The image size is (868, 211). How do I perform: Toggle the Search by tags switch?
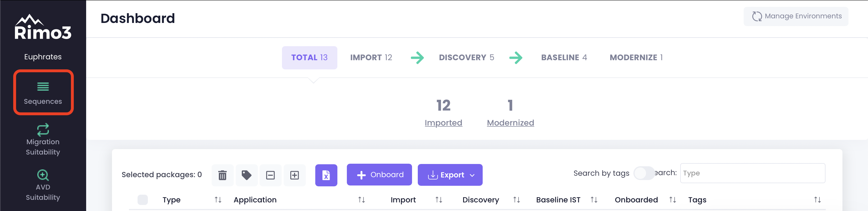pyautogui.click(x=643, y=173)
